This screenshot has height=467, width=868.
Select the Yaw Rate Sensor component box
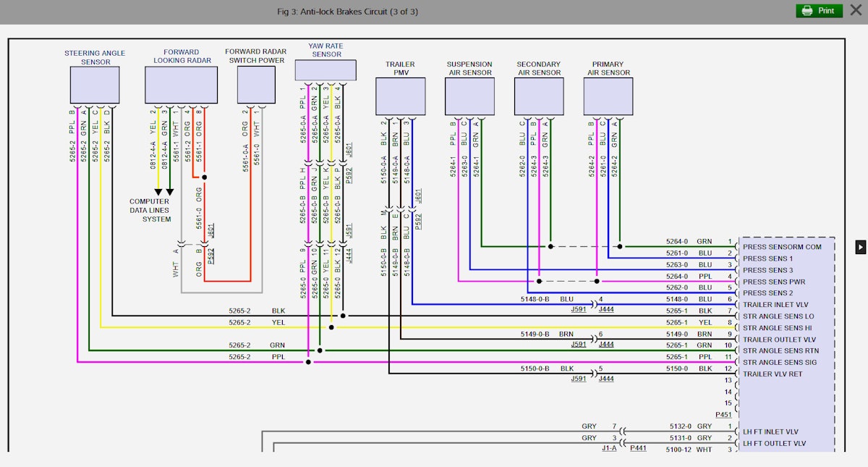click(325, 70)
